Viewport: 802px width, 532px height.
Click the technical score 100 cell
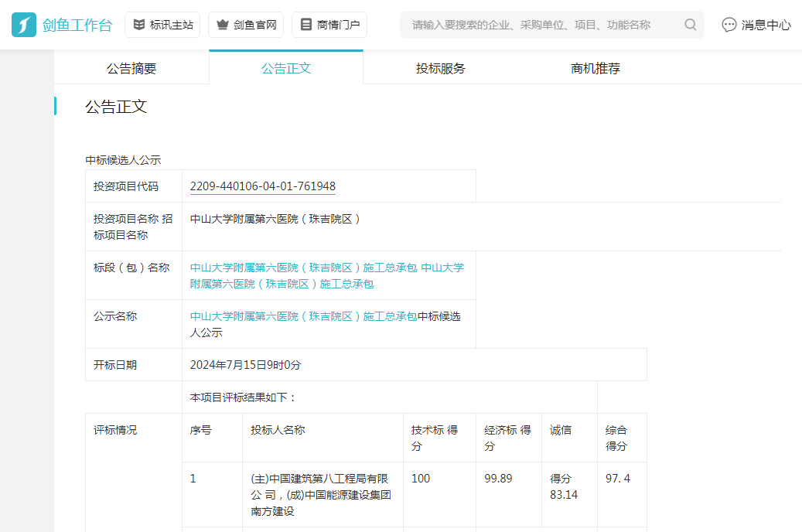(x=439, y=495)
